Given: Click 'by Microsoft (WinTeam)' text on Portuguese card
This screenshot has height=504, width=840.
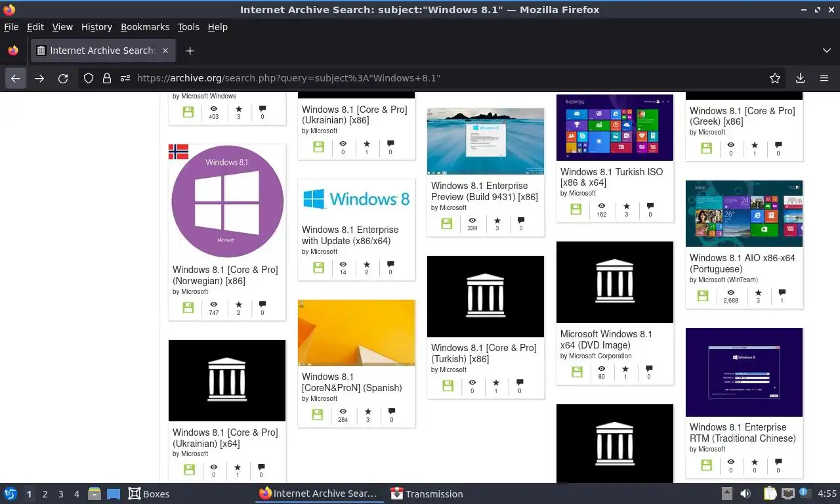Looking at the screenshot, I should tap(723, 280).
